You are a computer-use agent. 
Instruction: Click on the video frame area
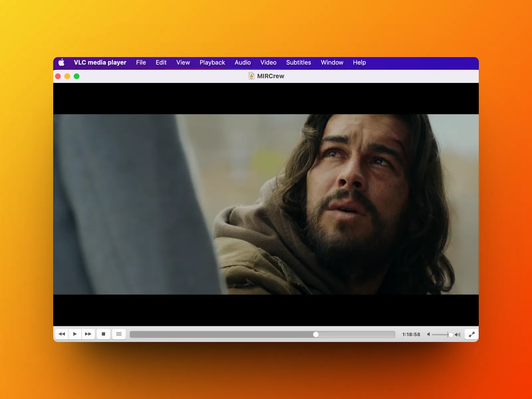coord(266,204)
